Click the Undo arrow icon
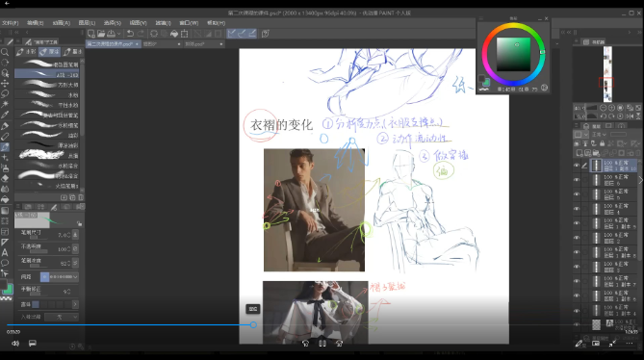The height and width of the screenshot is (360, 644). coord(130,34)
